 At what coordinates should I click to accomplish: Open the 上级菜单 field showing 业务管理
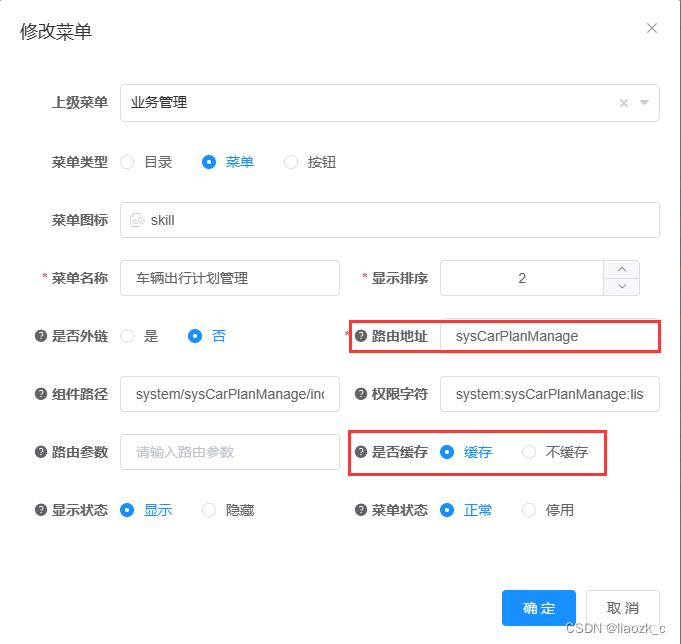click(x=390, y=103)
